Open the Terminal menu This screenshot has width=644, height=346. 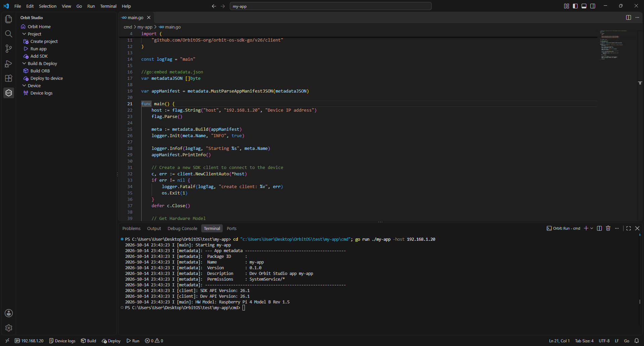tap(108, 6)
